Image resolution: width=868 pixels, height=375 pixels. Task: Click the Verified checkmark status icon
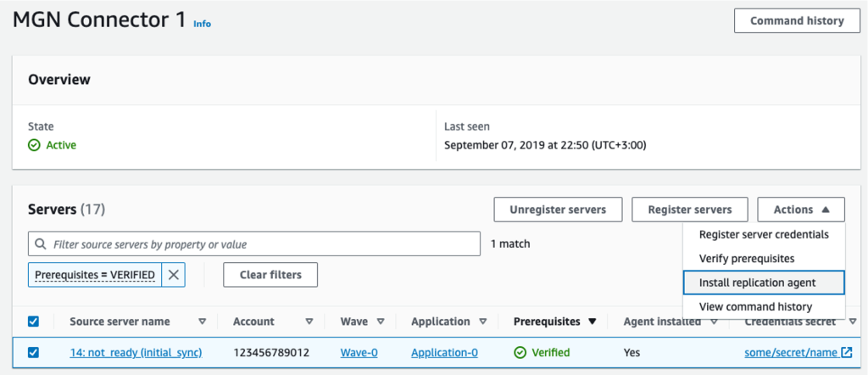point(520,352)
